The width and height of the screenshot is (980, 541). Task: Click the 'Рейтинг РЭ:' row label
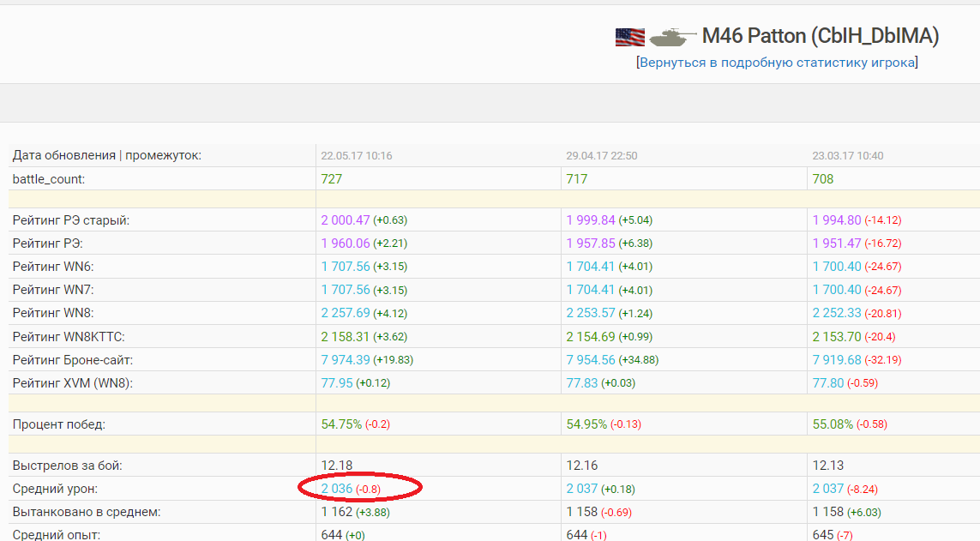(x=47, y=243)
